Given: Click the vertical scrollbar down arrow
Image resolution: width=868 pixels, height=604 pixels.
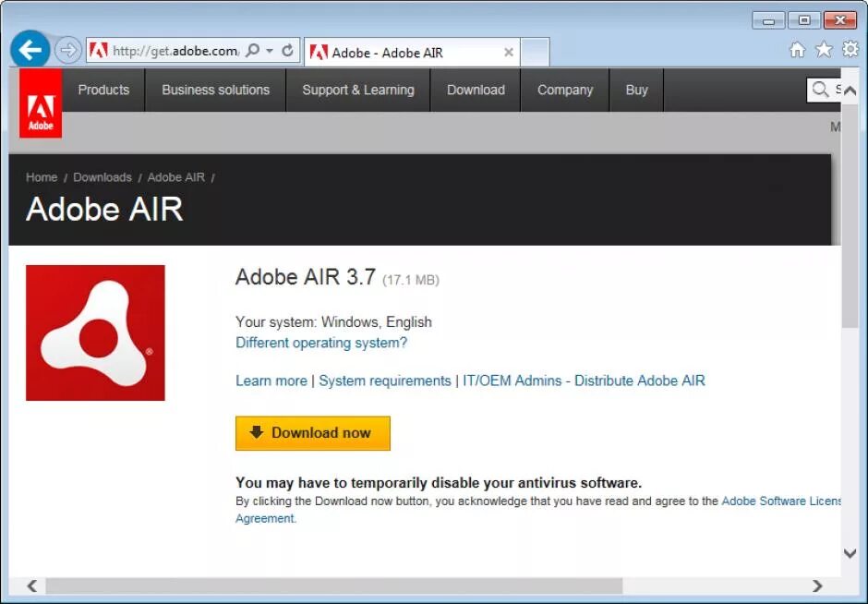Looking at the screenshot, I should [x=850, y=552].
